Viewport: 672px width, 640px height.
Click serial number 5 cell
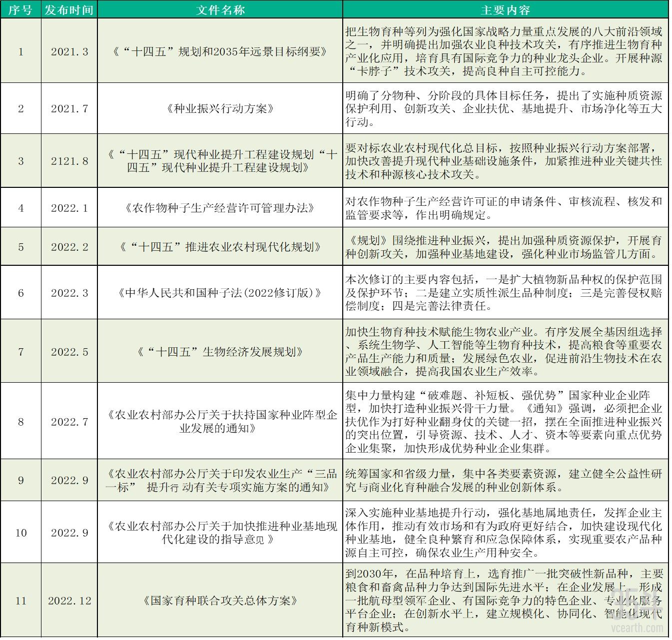coord(20,247)
